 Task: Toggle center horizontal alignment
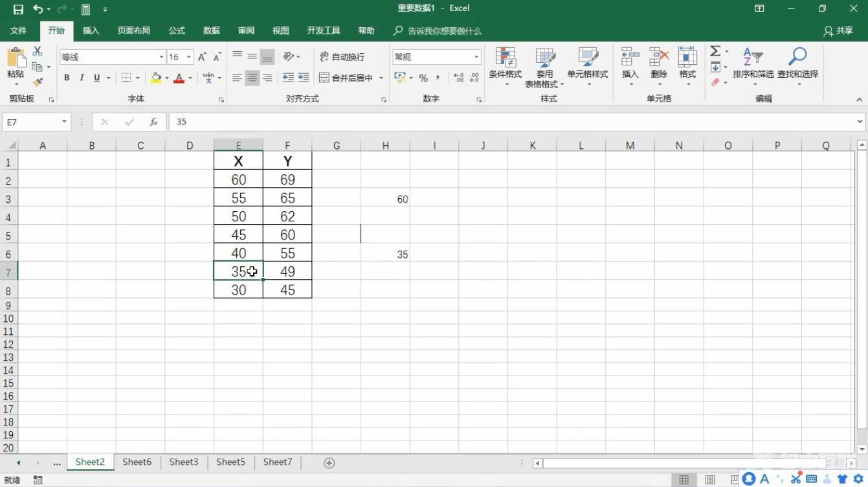click(x=252, y=78)
